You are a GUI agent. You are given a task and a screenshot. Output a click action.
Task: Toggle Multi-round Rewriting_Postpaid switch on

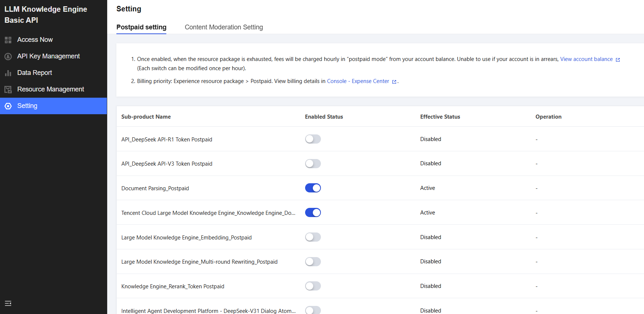coord(313,261)
